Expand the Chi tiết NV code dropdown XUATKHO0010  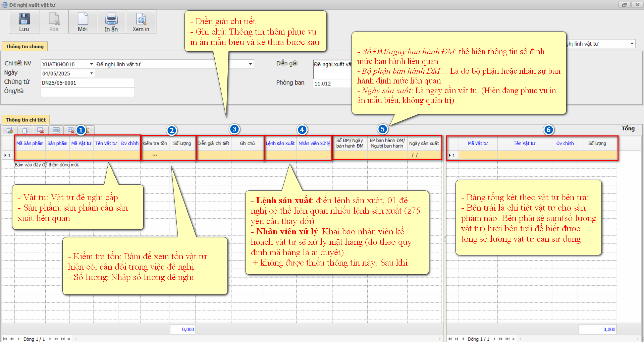pos(91,64)
